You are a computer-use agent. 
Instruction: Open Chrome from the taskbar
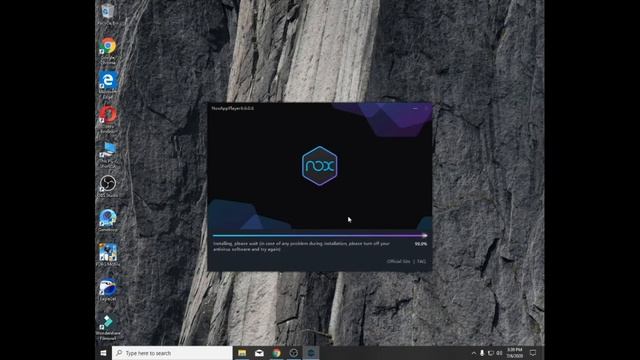276,353
